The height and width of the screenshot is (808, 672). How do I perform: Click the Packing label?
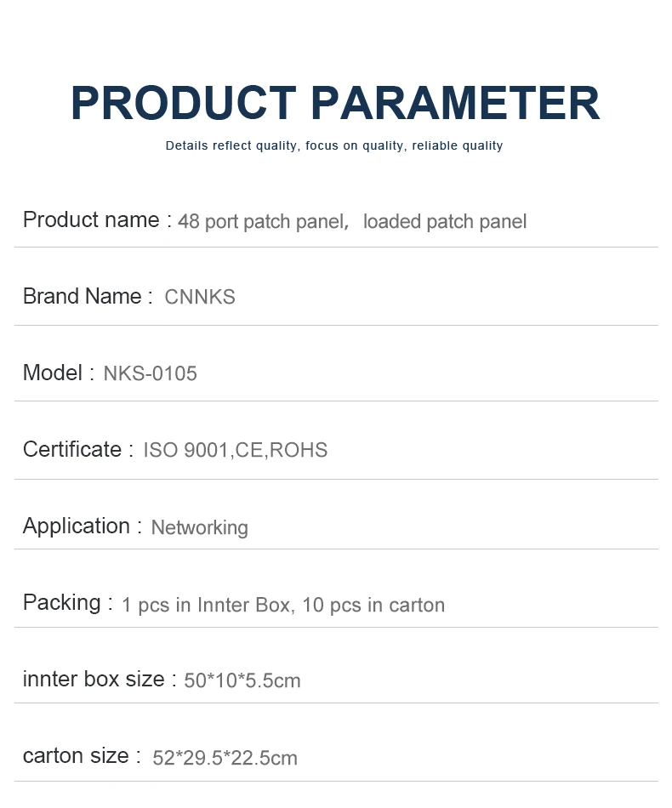(x=62, y=603)
